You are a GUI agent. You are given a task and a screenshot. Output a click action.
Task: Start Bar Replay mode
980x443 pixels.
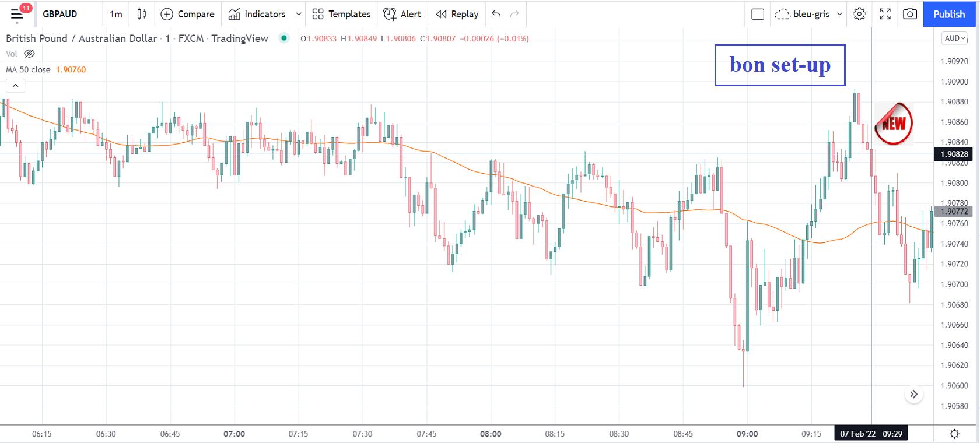(457, 14)
